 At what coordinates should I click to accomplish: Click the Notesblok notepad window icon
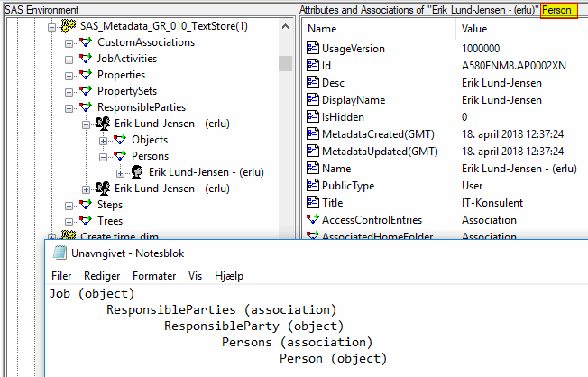click(60, 253)
